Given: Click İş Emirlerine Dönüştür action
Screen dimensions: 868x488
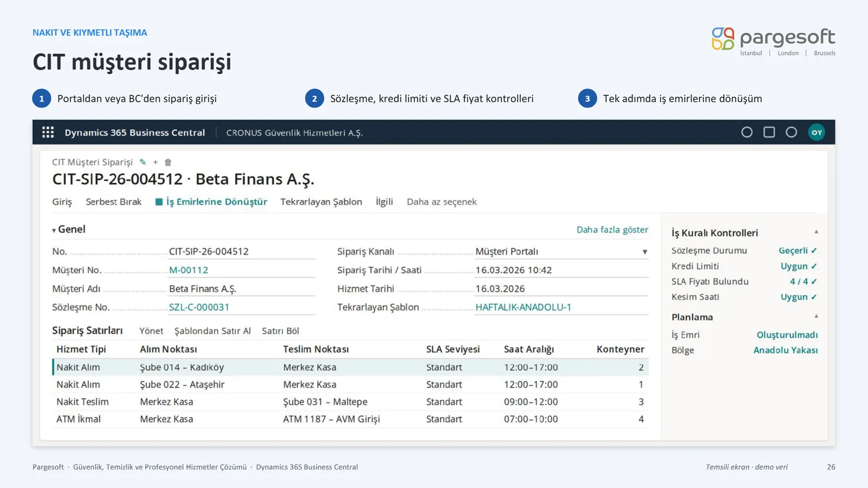Looking at the screenshot, I should [211, 202].
